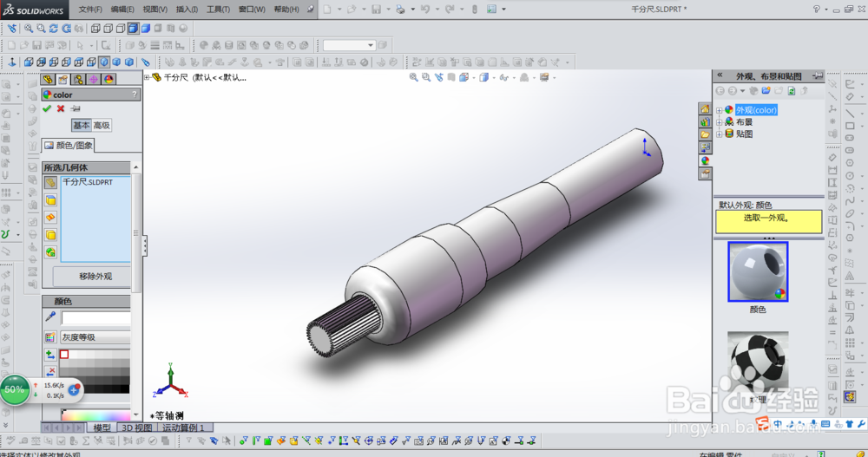This screenshot has width=868, height=457.
Task: Select the surfaces filter icon
Action: (50, 218)
